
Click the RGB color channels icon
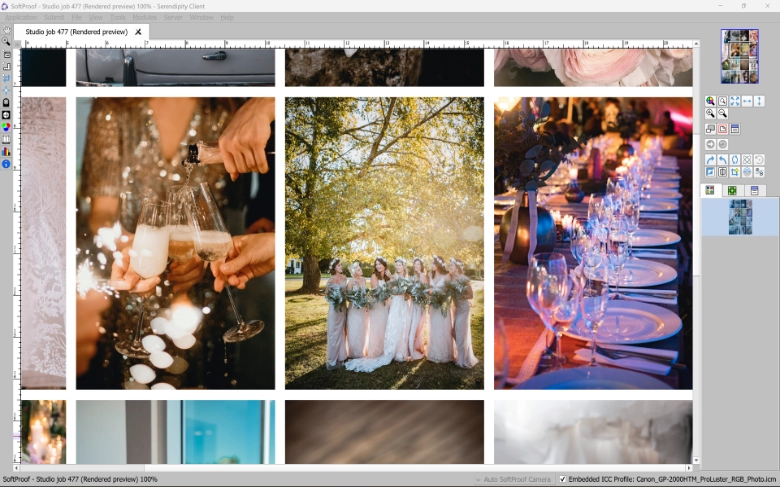[7, 127]
